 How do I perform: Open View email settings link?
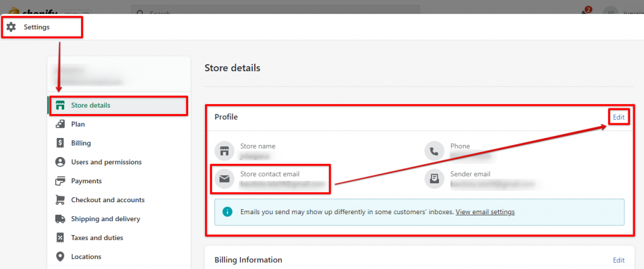click(485, 212)
